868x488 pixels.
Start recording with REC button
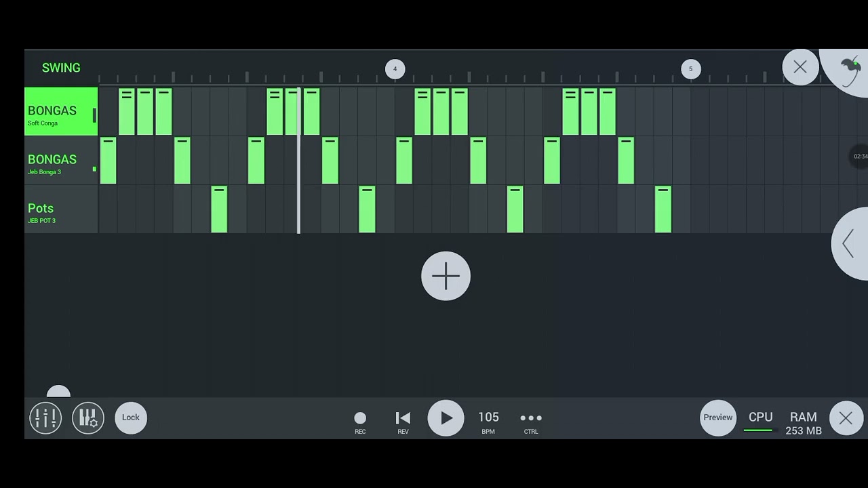pyautogui.click(x=360, y=422)
